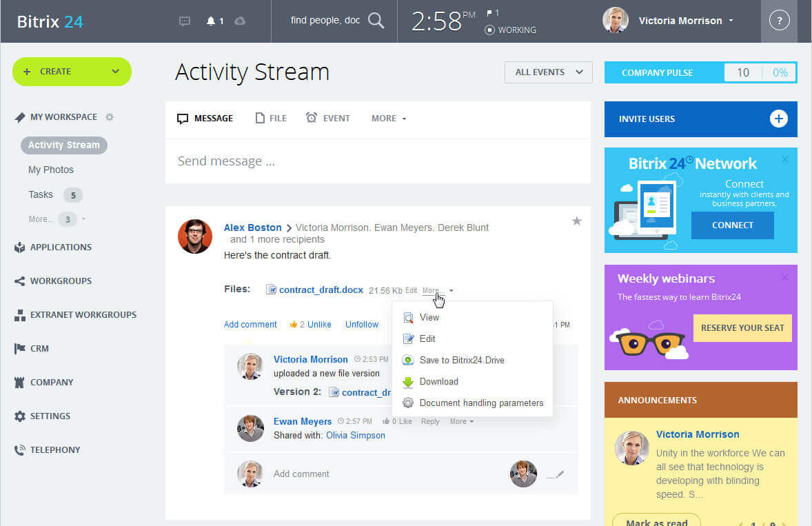Click the Connect button
812x526 pixels.
coord(732,225)
